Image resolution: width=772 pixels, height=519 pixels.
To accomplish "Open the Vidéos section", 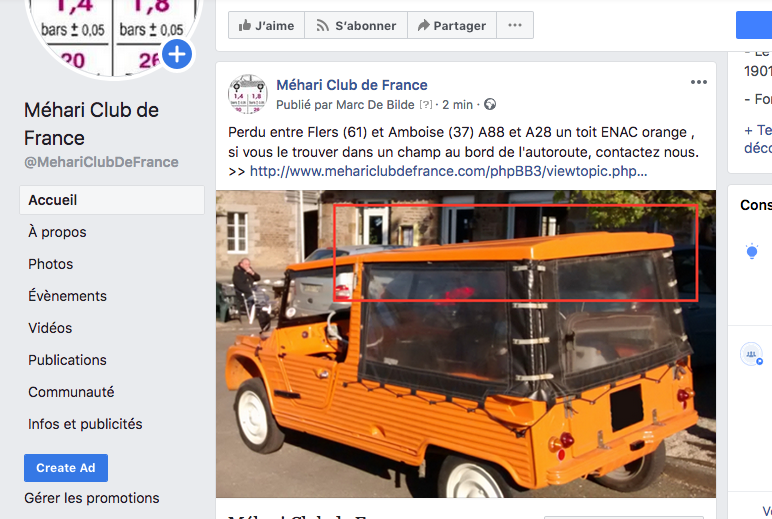I will [x=50, y=328].
